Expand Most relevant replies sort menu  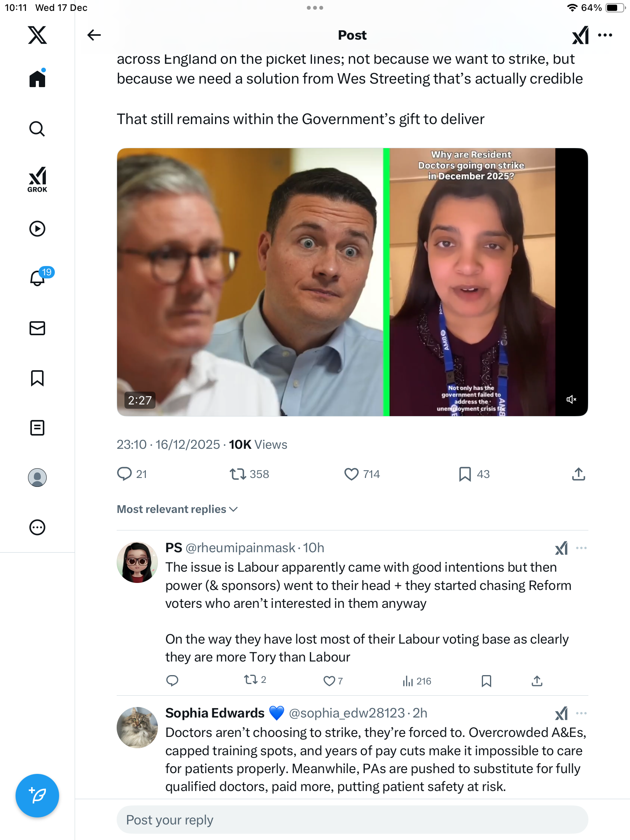177,509
